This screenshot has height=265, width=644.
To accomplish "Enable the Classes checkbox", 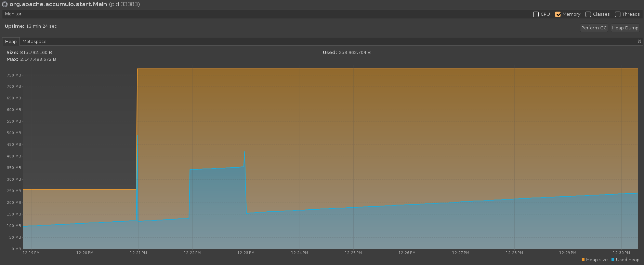I will [x=588, y=14].
